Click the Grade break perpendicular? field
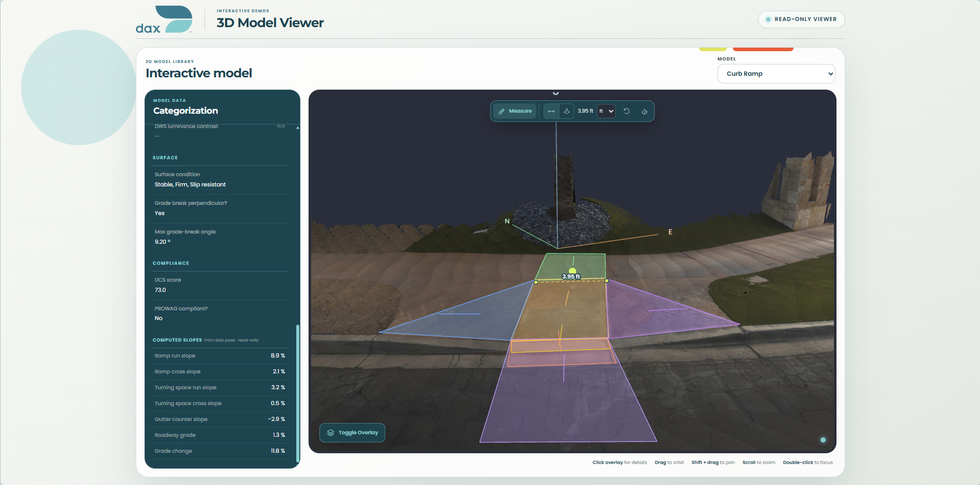Screen dimensions: 980x485 [220, 208]
